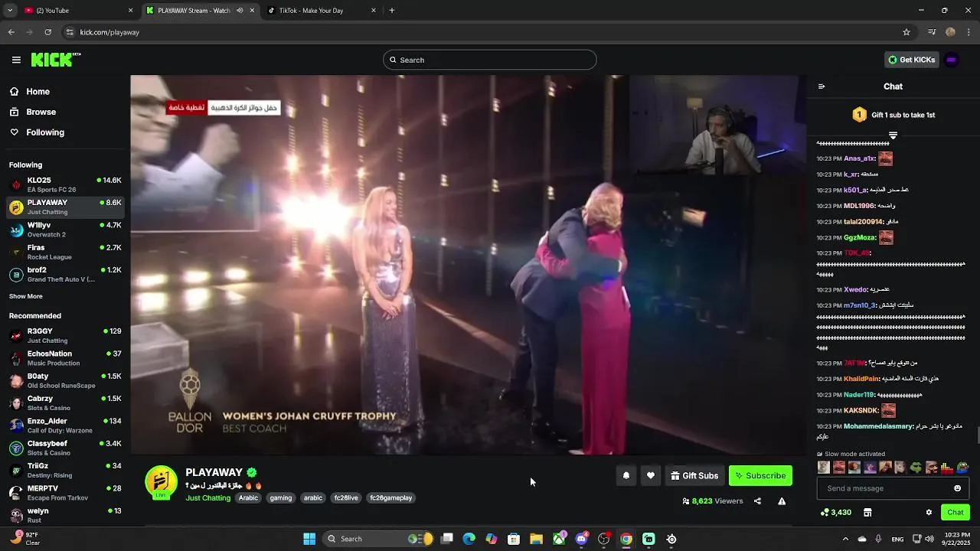
Task: Bookmark this page with star icon
Action: [x=906, y=32]
